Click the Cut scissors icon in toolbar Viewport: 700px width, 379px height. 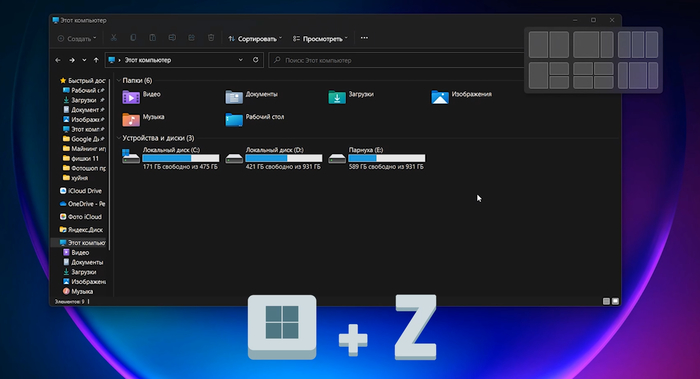click(114, 38)
